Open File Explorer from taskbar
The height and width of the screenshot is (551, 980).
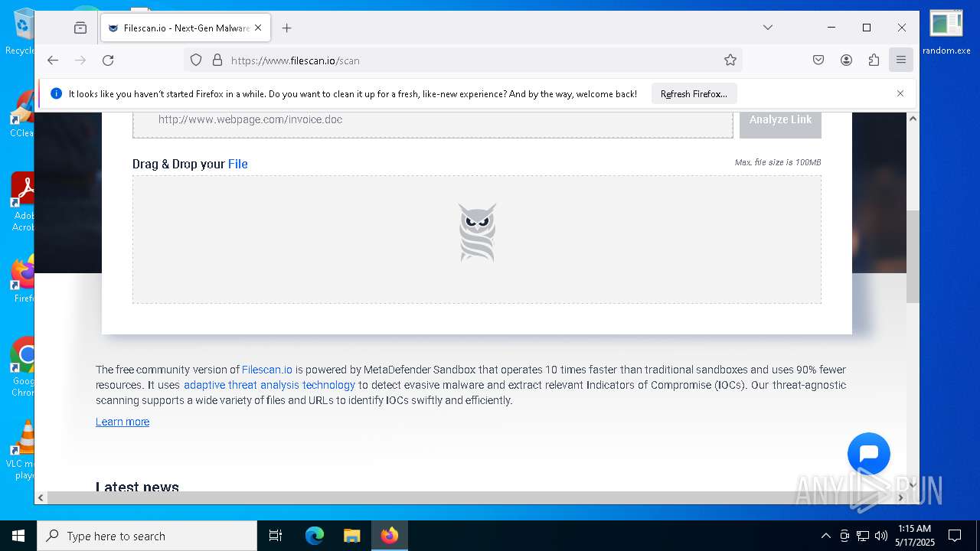(352, 536)
